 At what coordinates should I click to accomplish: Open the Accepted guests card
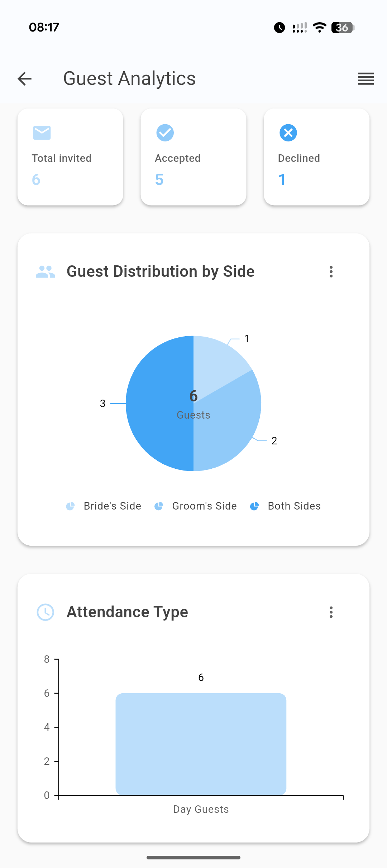[x=193, y=157]
